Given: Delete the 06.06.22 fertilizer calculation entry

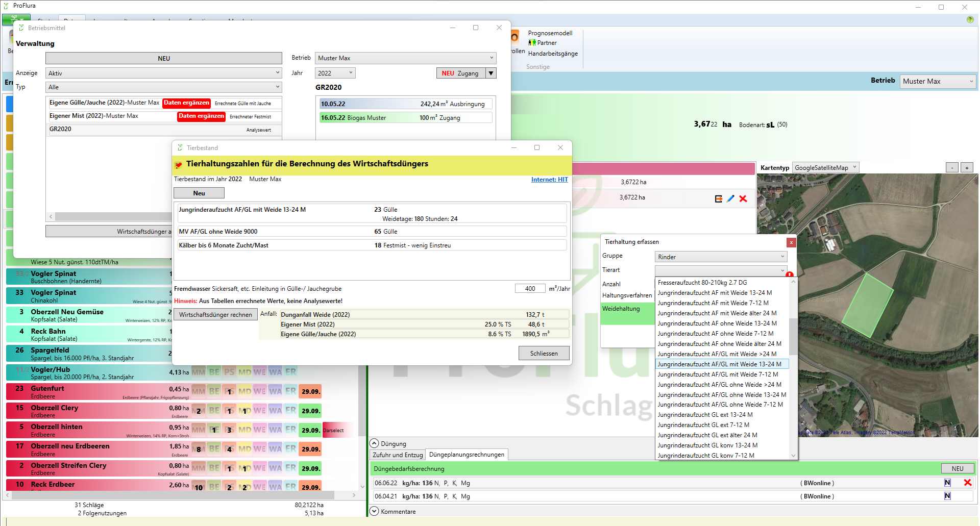Looking at the screenshot, I should pyautogui.click(x=967, y=483).
